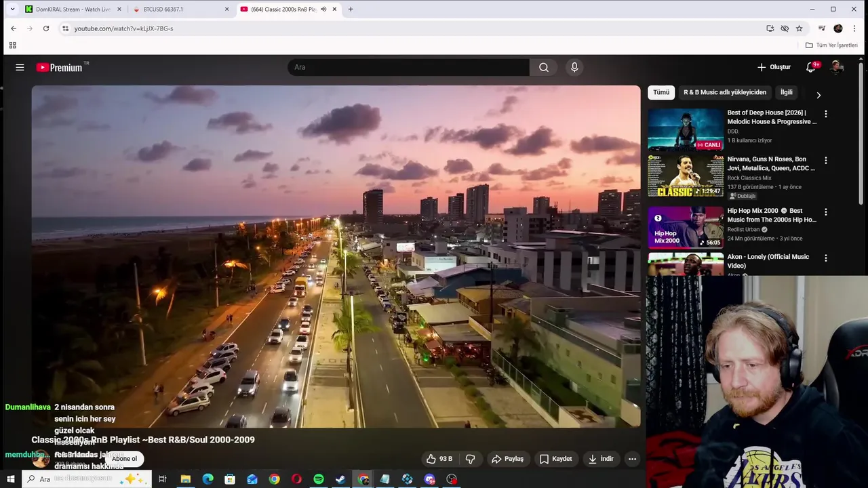Open the Chrome three-dot menu
Screen dimensions: 868x488
pyautogui.click(x=854, y=28)
